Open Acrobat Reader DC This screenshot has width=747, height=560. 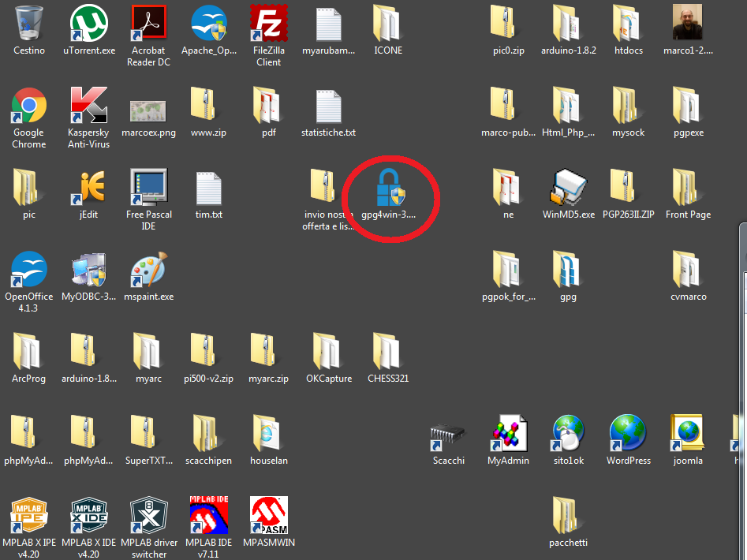[148, 24]
